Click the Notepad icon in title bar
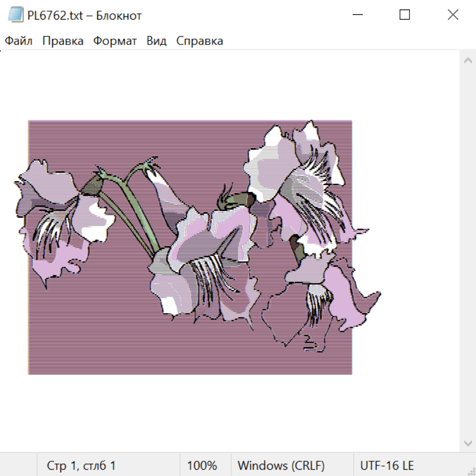The height and width of the screenshot is (476, 476). (x=16, y=15)
